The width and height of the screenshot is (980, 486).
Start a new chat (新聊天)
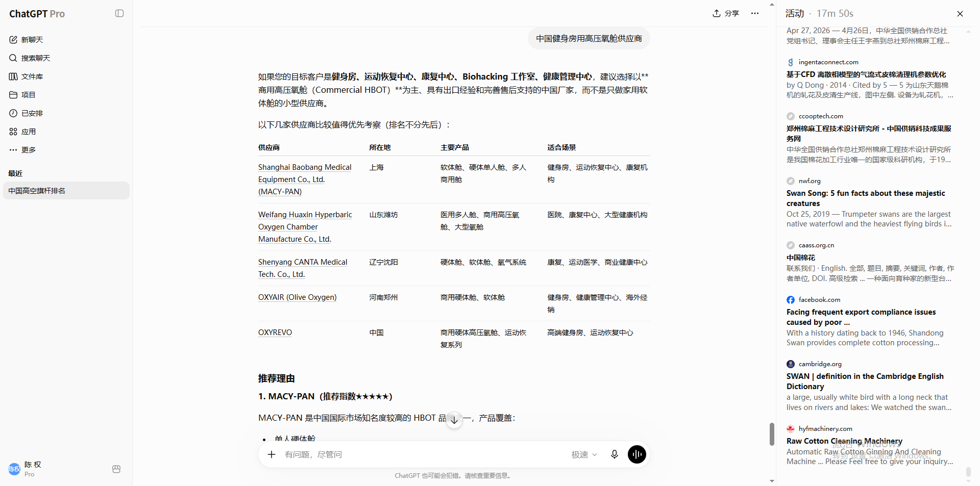[x=66, y=40]
